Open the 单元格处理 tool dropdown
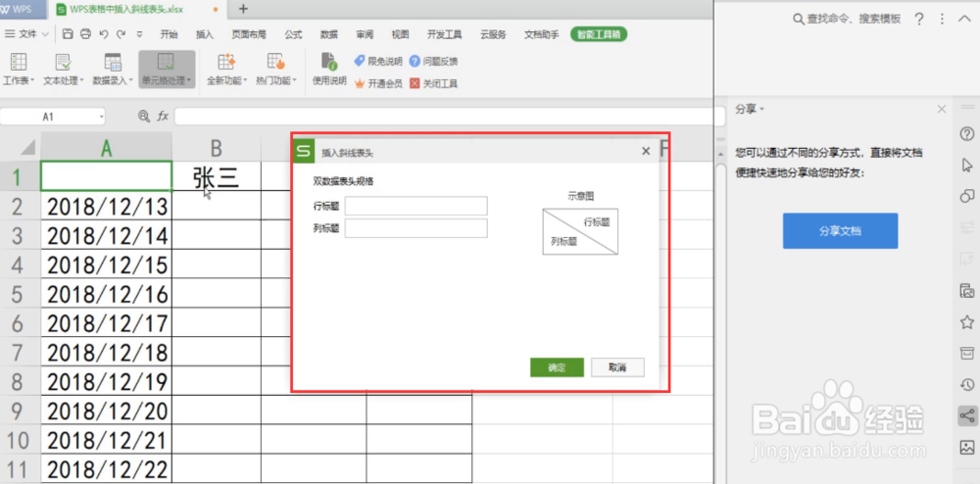This screenshot has width=980, height=484. click(x=167, y=70)
